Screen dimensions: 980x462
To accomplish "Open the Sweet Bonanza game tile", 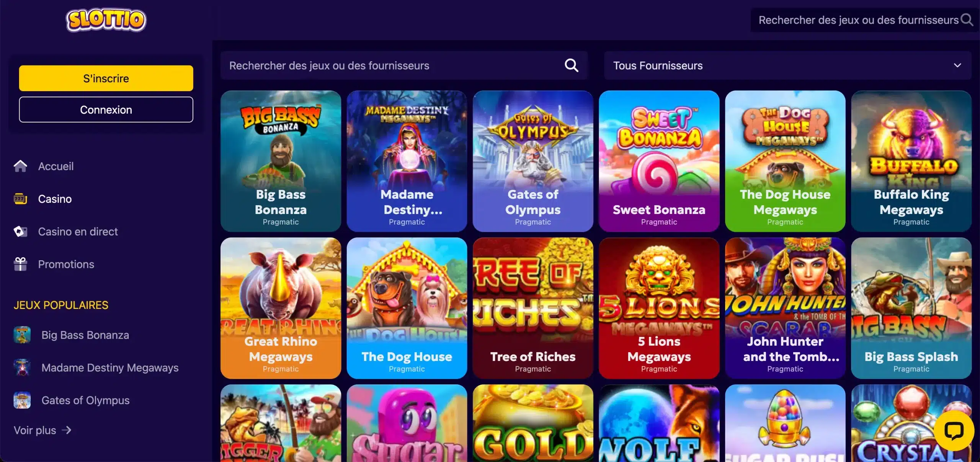I will pyautogui.click(x=659, y=161).
